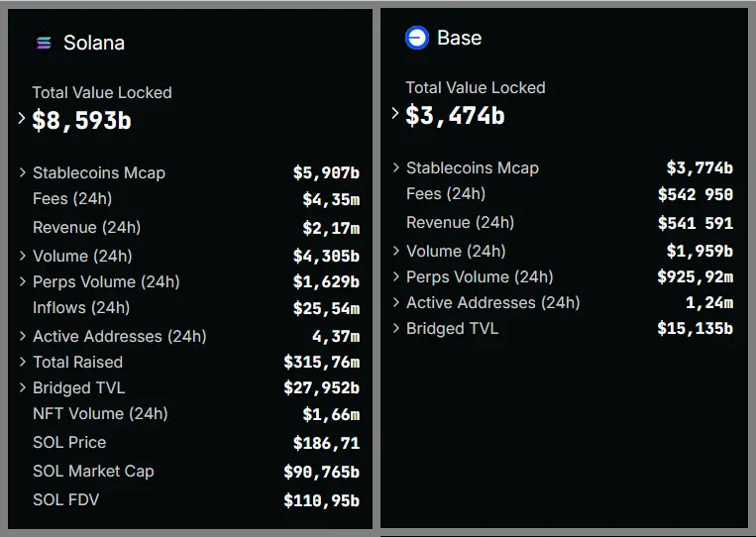Expand Stablecoins Mcap row in Solana panel
Viewport: 756px width, 537px height.
(x=23, y=172)
